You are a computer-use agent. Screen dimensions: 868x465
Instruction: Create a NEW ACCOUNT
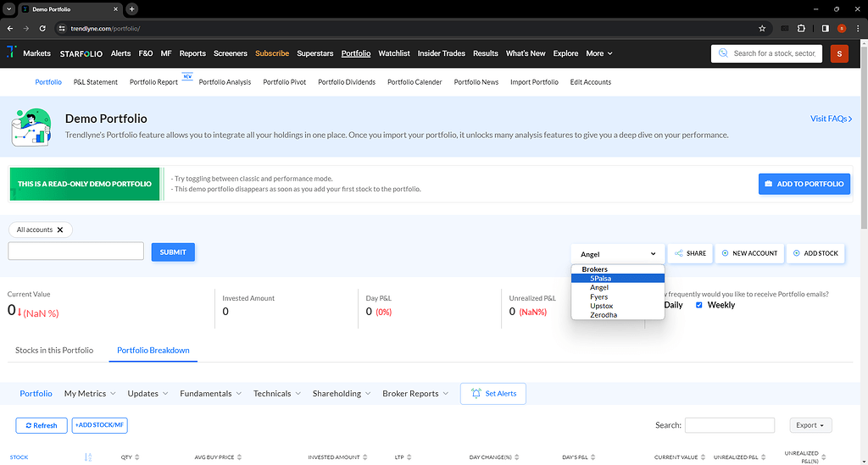749,253
